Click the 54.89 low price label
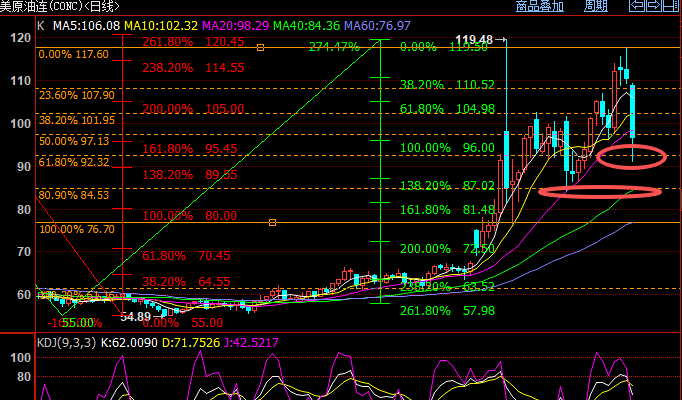The image size is (682, 400). tap(135, 316)
